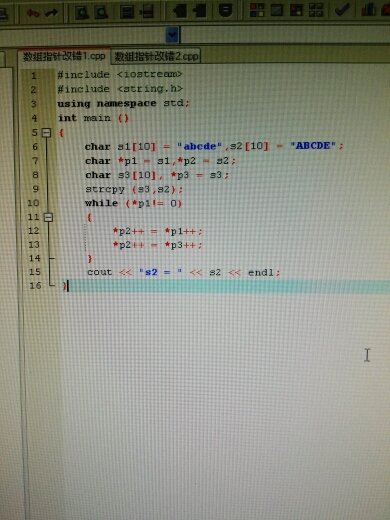Start debugging with the checkmark icon

pyautogui.click(x=342, y=9)
